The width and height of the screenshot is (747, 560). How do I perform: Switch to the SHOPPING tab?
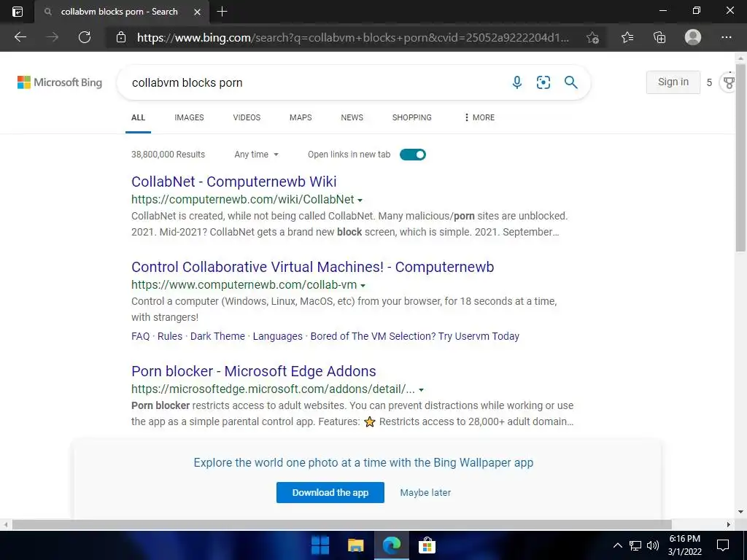[x=412, y=117]
